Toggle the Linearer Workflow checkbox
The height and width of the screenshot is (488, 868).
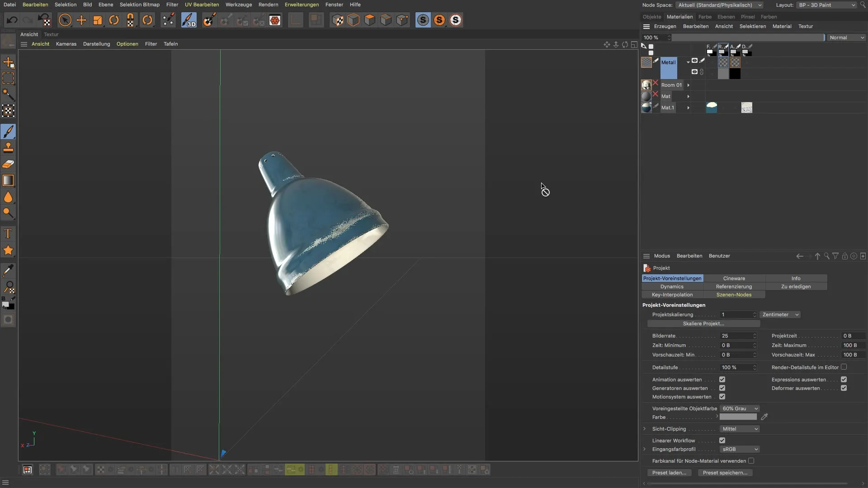tap(722, 440)
